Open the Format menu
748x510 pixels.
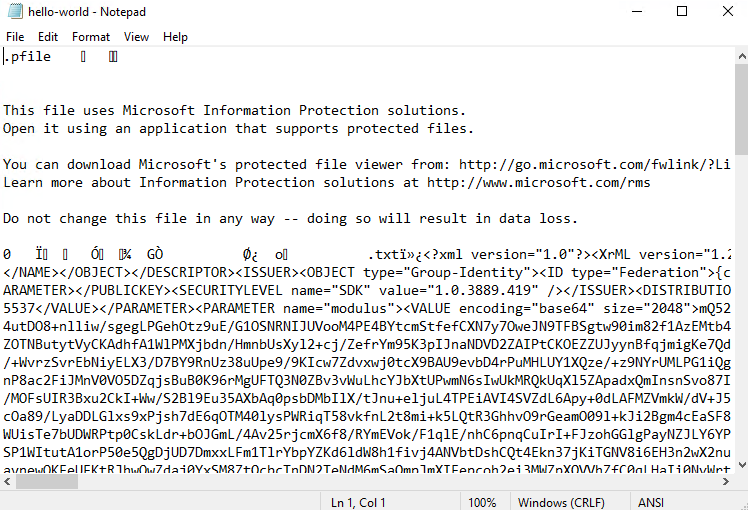pos(91,37)
